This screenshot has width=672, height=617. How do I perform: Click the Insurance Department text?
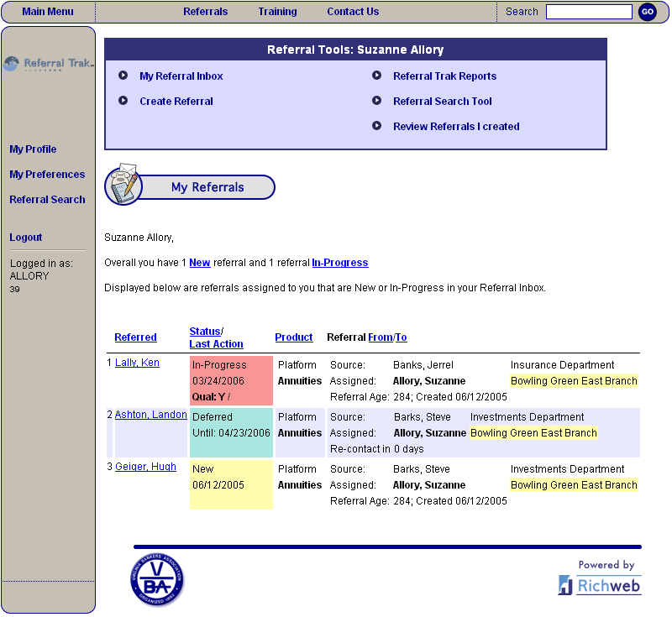click(562, 365)
